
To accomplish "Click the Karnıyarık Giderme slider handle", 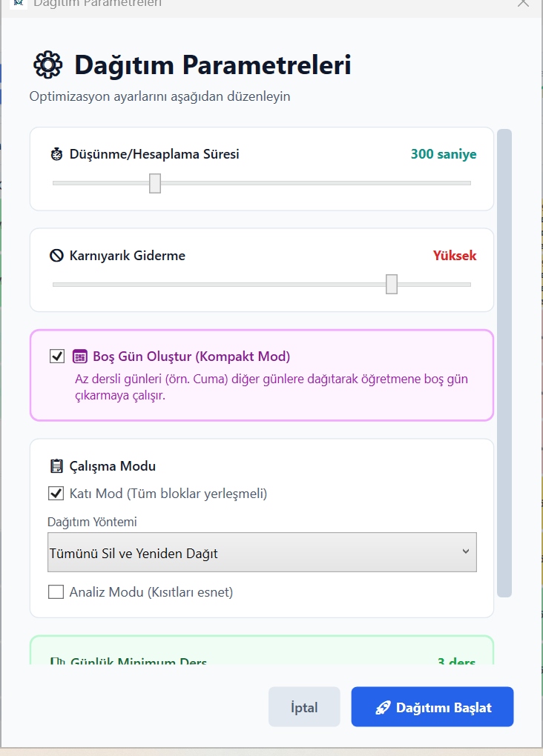I will (392, 284).
